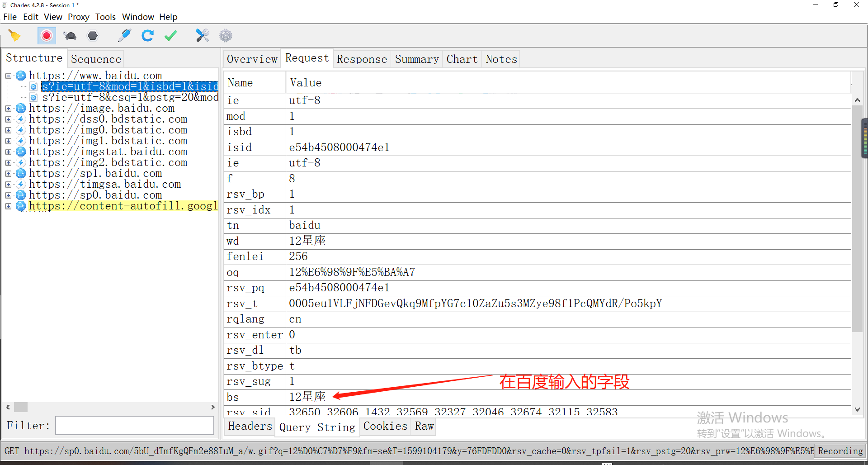Image resolution: width=868 pixels, height=465 pixels.
Task: Expand the content-autofill.googl host node
Action: (x=8, y=206)
